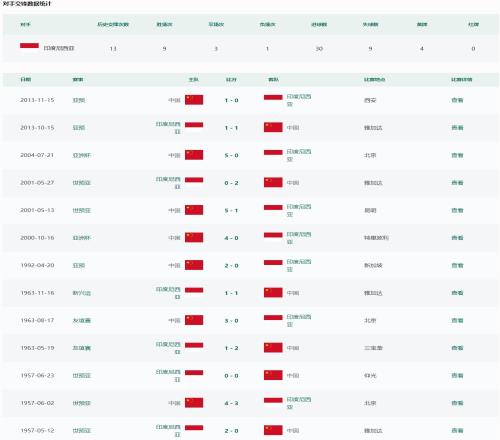Select China's flag in the 2004-07-21 row
Image resolution: width=500 pixels, height=440 pixels.
click(x=194, y=155)
